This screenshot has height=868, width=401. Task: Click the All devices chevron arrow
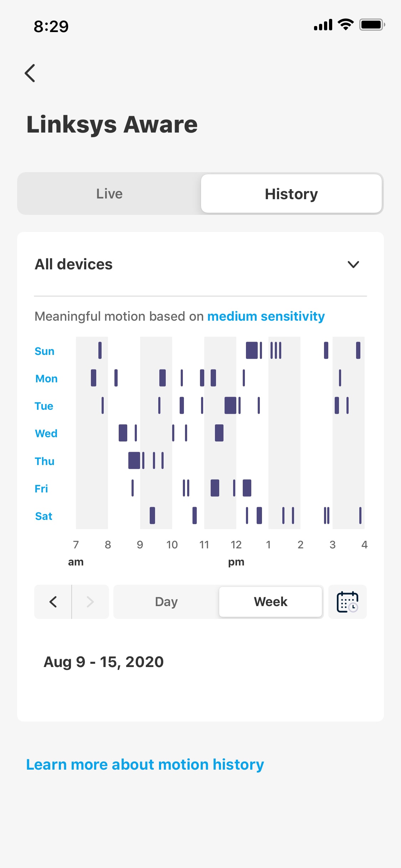tap(353, 264)
